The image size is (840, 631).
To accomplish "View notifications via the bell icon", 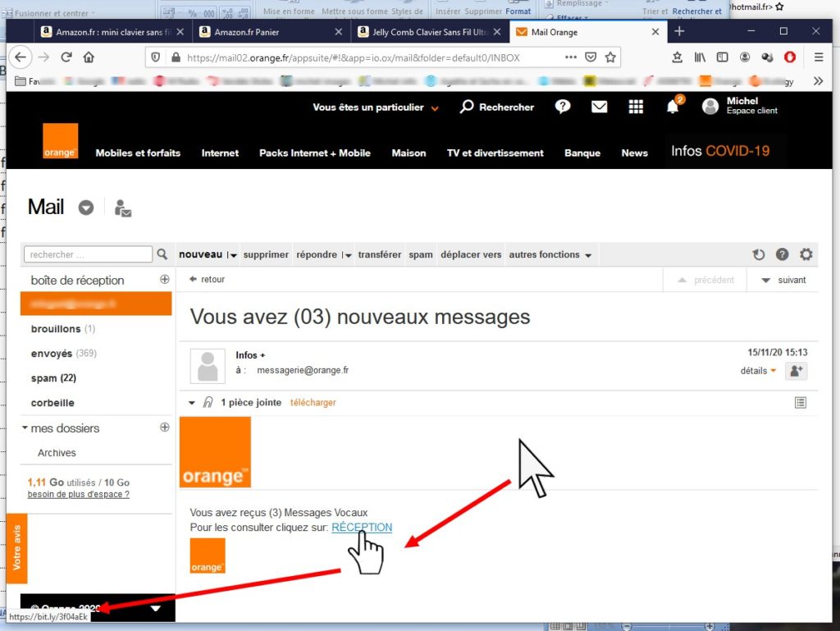I will 673,106.
